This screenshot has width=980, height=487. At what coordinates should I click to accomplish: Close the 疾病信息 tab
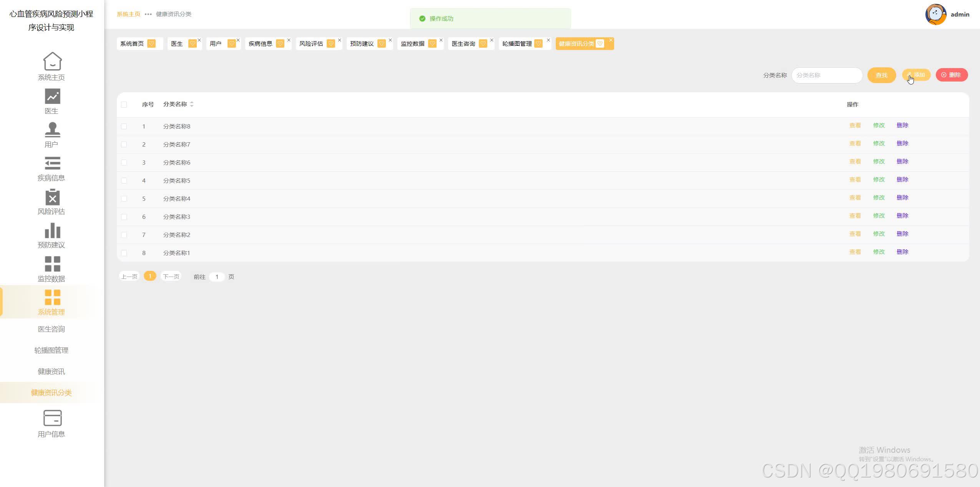pos(289,40)
